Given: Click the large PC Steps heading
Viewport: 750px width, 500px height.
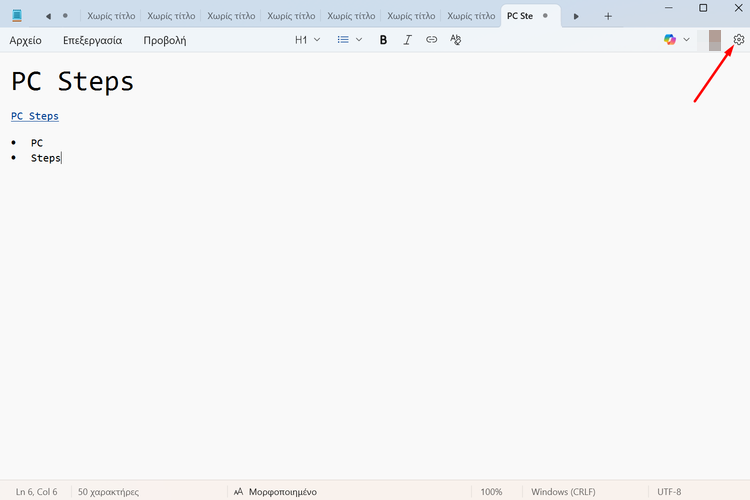Looking at the screenshot, I should pyautogui.click(x=72, y=81).
